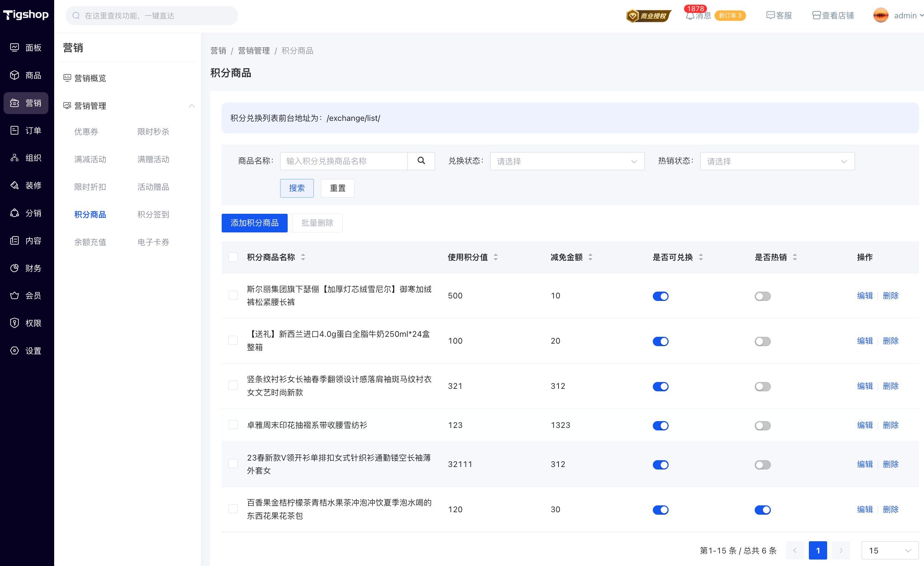This screenshot has width=924, height=566.
Task: Click the customer service chat icon
Action: coord(770,15)
